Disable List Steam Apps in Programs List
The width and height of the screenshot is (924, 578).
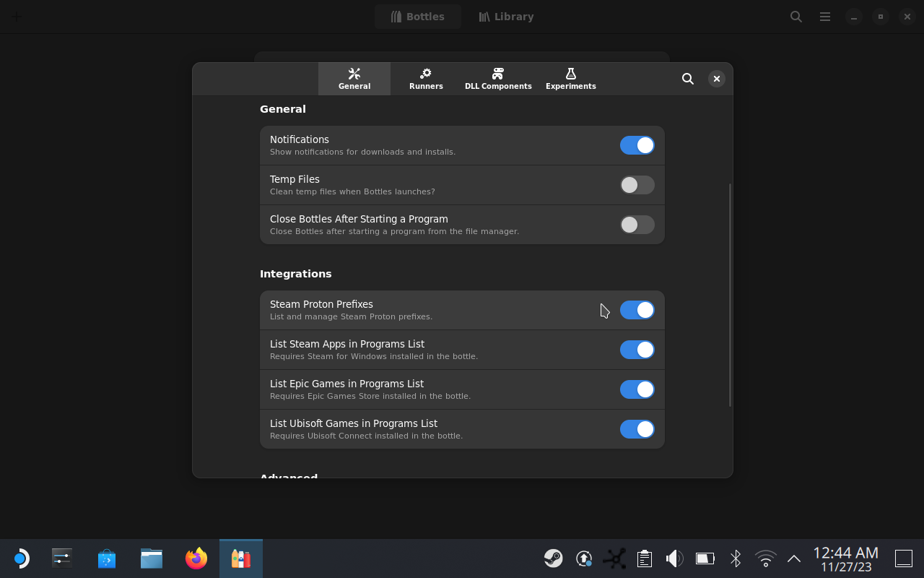pyautogui.click(x=637, y=350)
